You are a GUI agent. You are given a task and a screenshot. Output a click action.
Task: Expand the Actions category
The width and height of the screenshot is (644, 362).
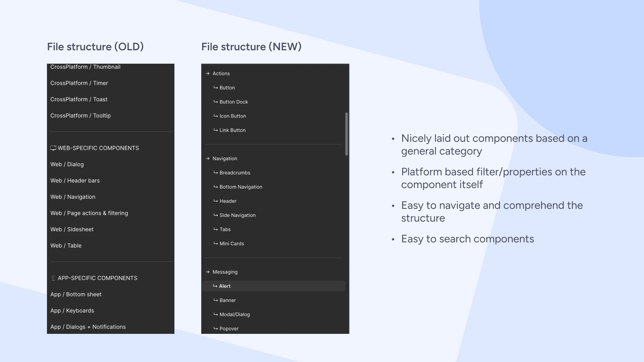(x=221, y=73)
